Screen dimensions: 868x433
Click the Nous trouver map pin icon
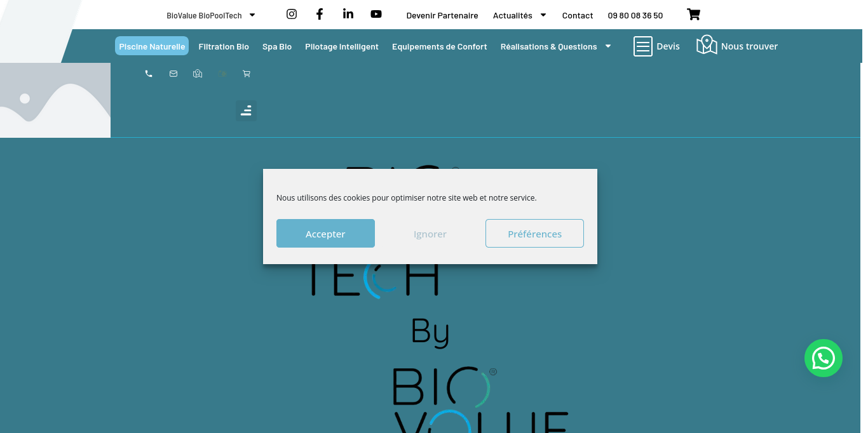pos(707,45)
